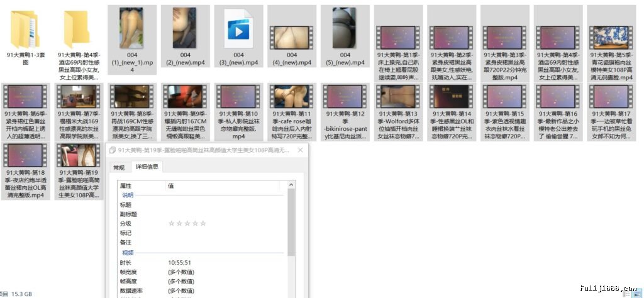Click the 时长 value 10:55:51
The width and height of the screenshot is (644, 298).
click(179, 263)
